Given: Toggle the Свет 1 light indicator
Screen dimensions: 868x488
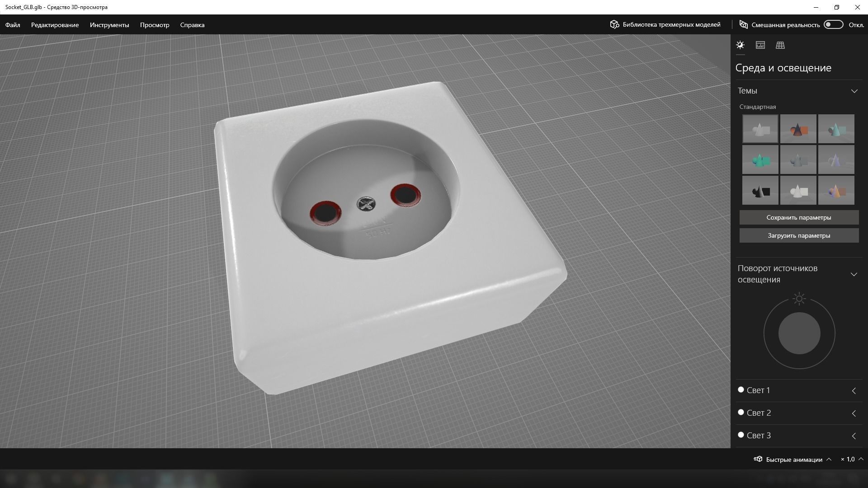Looking at the screenshot, I should [x=741, y=389].
